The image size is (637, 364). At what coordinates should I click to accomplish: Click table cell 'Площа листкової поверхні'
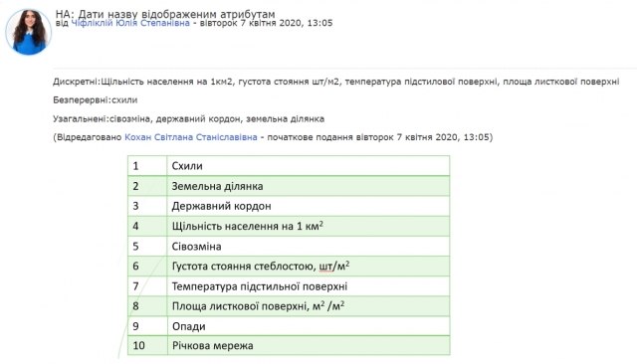tap(309, 306)
